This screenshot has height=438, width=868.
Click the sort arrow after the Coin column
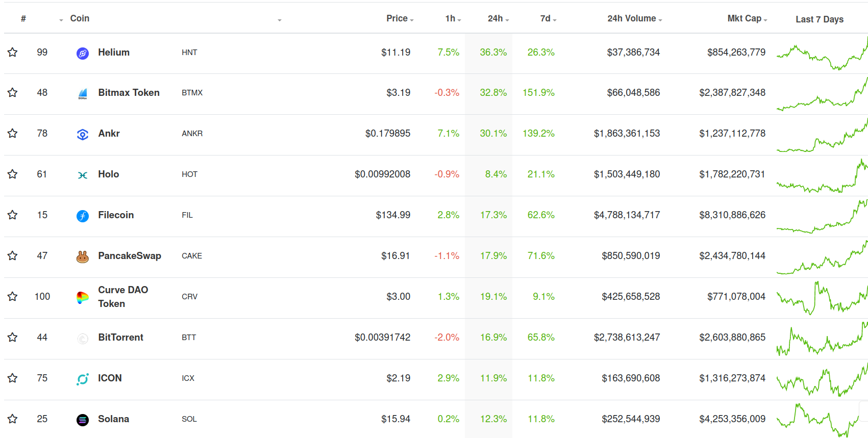click(280, 20)
